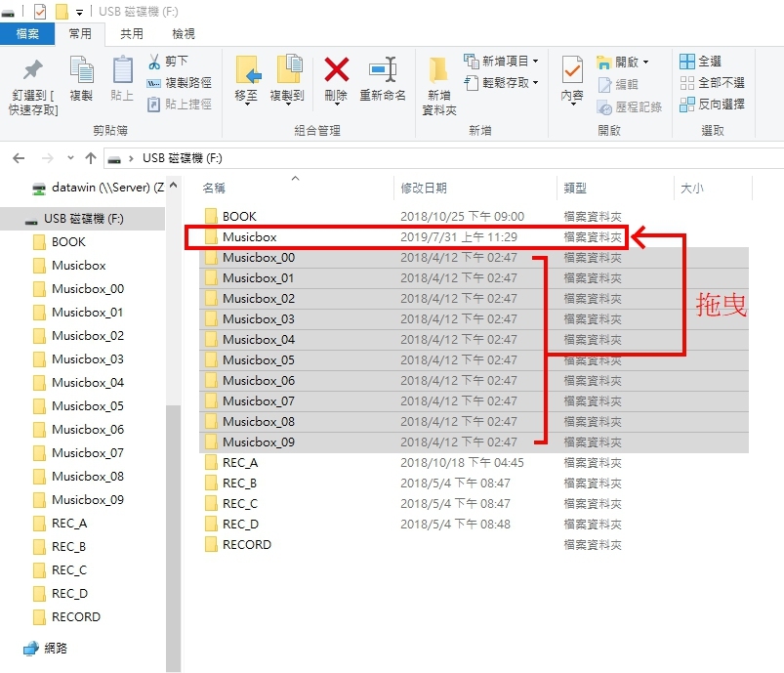
Task: Select Musicbox folder in navigation pane
Action: click(x=78, y=266)
